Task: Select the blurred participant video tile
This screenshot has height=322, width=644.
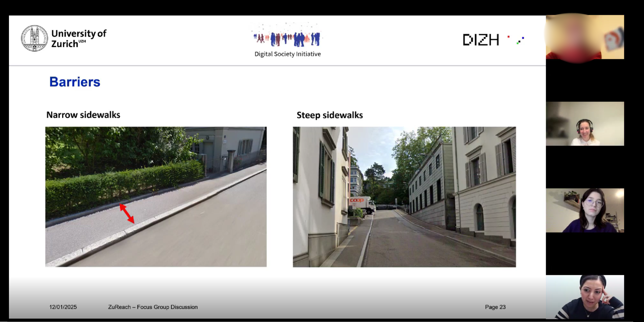Action: click(584, 37)
